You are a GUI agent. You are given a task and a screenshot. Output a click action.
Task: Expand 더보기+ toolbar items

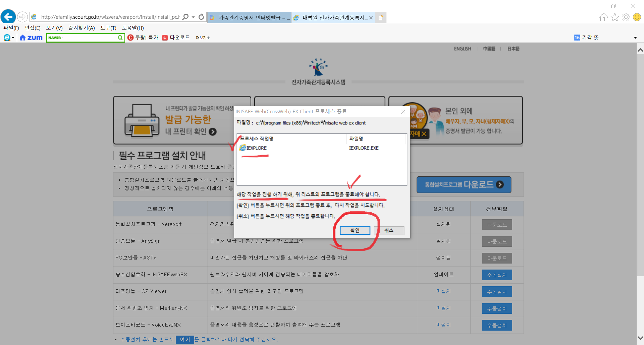203,38
